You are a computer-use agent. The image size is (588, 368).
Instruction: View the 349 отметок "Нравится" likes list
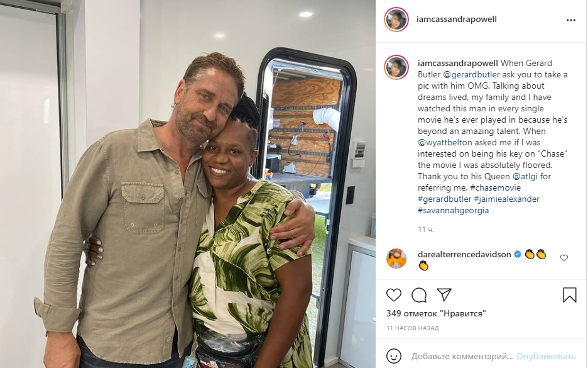(436, 313)
